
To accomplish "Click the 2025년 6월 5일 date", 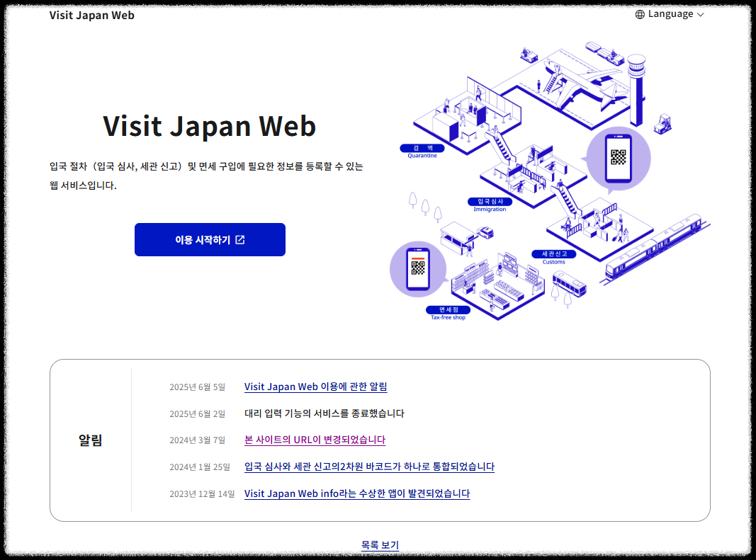I will (197, 387).
